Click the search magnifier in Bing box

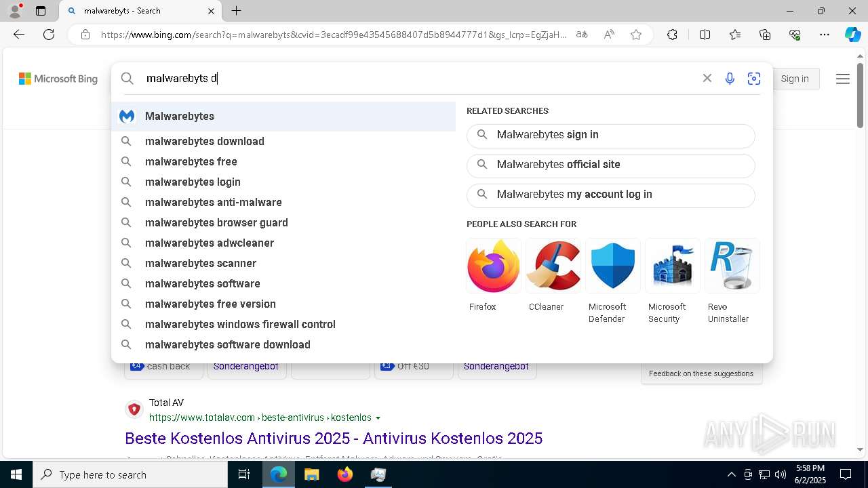click(x=127, y=79)
